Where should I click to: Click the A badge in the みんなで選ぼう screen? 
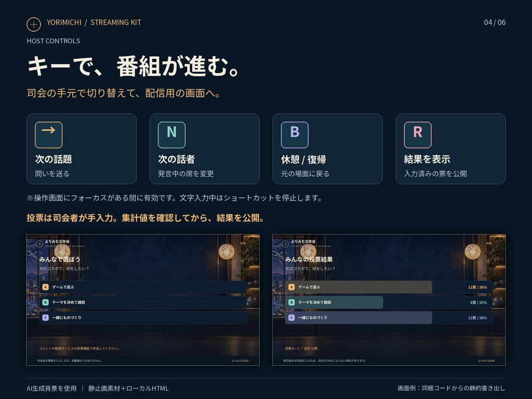46,287
